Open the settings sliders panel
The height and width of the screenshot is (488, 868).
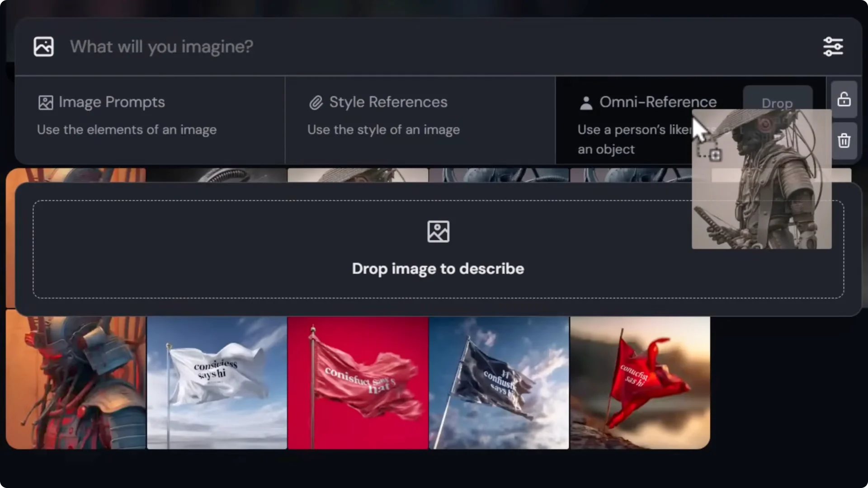click(x=834, y=46)
